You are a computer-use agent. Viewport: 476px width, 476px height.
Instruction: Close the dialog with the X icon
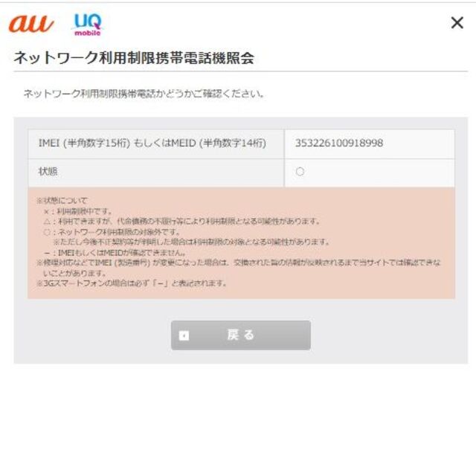(457, 23)
